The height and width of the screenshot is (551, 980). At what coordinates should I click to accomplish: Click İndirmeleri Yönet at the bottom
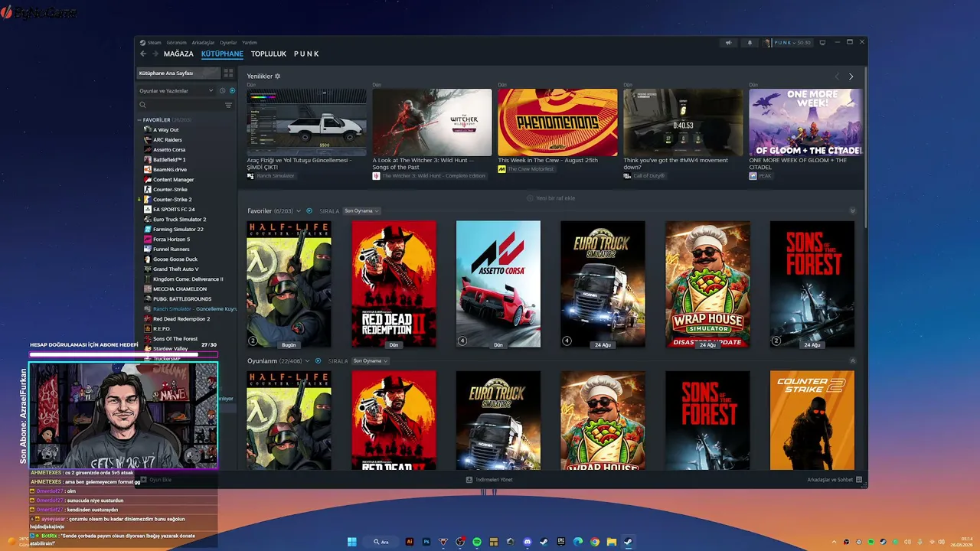click(x=489, y=480)
